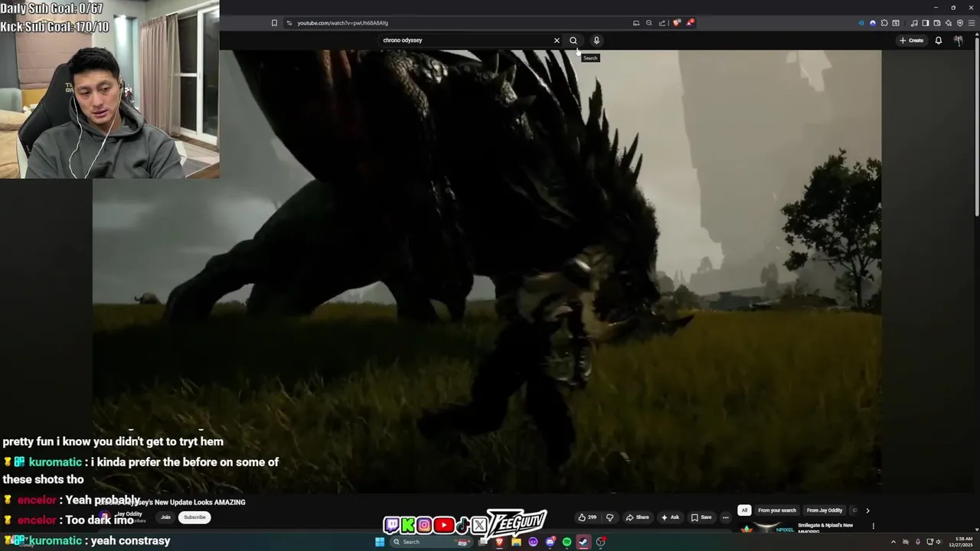The height and width of the screenshot is (551, 980).
Task: Select the From your search chip
Action: [x=777, y=510]
